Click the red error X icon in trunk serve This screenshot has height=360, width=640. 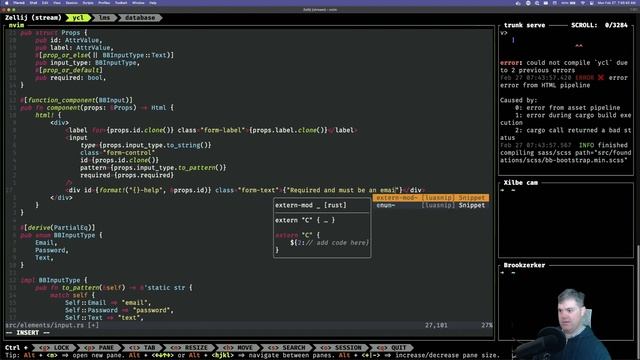pyautogui.click(x=600, y=78)
